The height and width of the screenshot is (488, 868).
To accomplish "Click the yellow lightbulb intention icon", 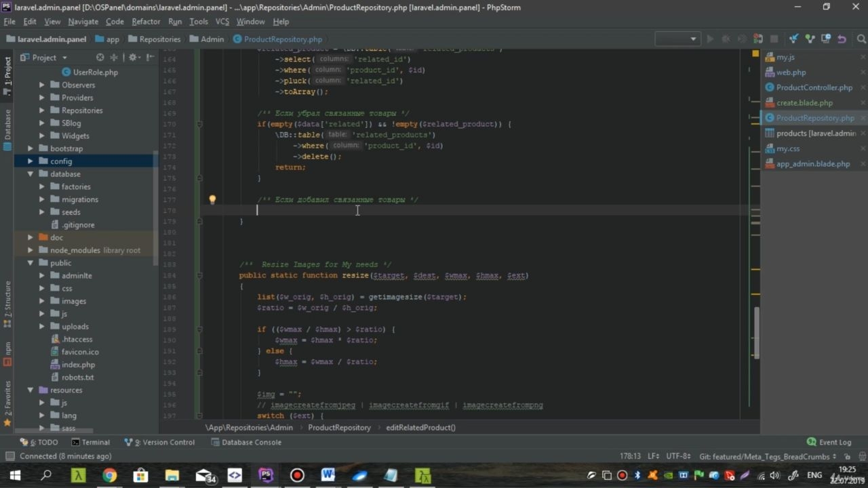I will [x=212, y=200].
